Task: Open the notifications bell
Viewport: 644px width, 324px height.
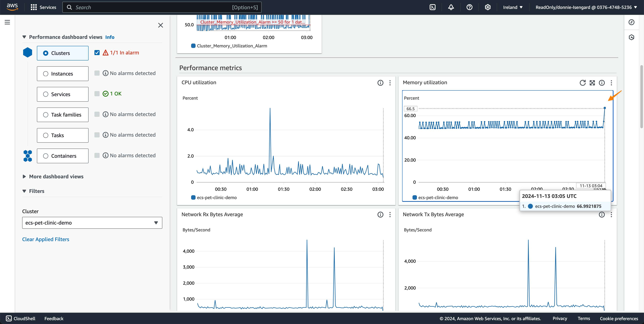Action: (x=451, y=7)
